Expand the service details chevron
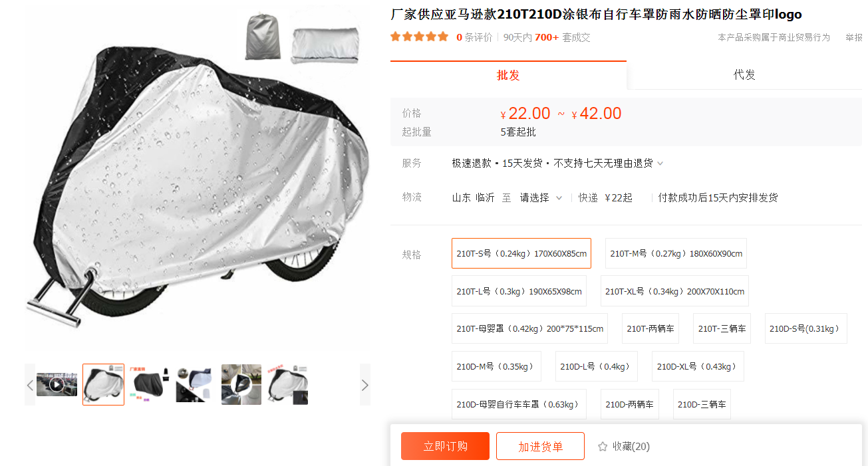The width and height of the screenshot is (868, 466). coord(660,164)
